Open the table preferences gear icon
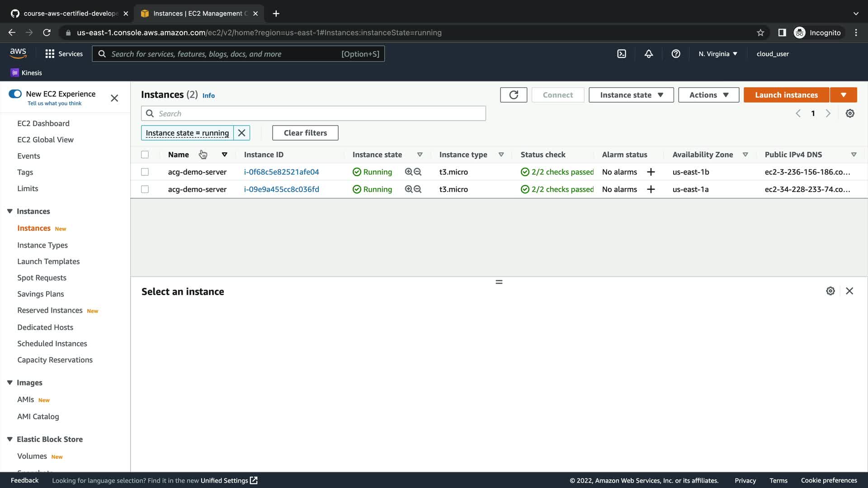Screen dimensions: 868x488 (850, 113)
